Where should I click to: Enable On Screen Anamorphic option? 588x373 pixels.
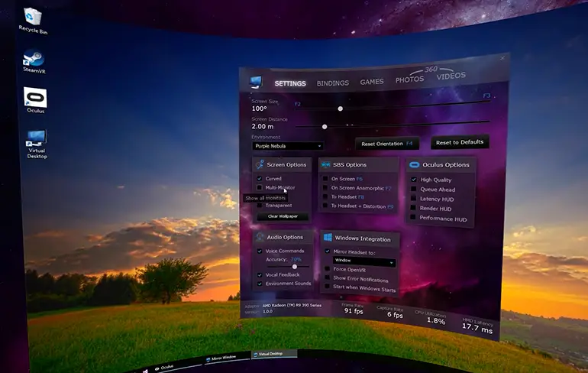325,187
